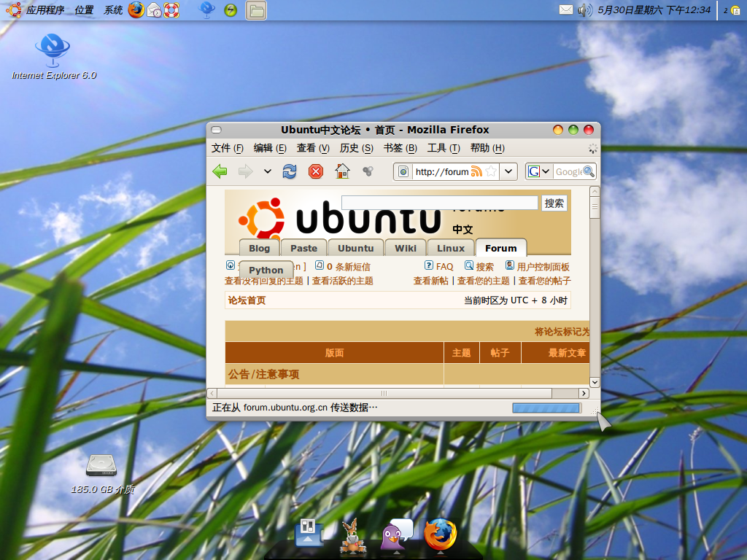Open the 查看 (V) menu
The image size is (747, 560).
313,148
